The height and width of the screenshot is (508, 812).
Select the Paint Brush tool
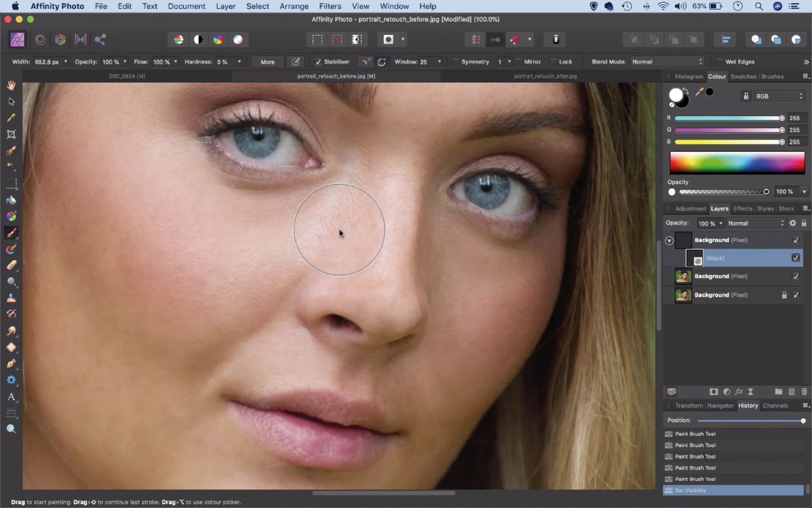click(11, 234)
